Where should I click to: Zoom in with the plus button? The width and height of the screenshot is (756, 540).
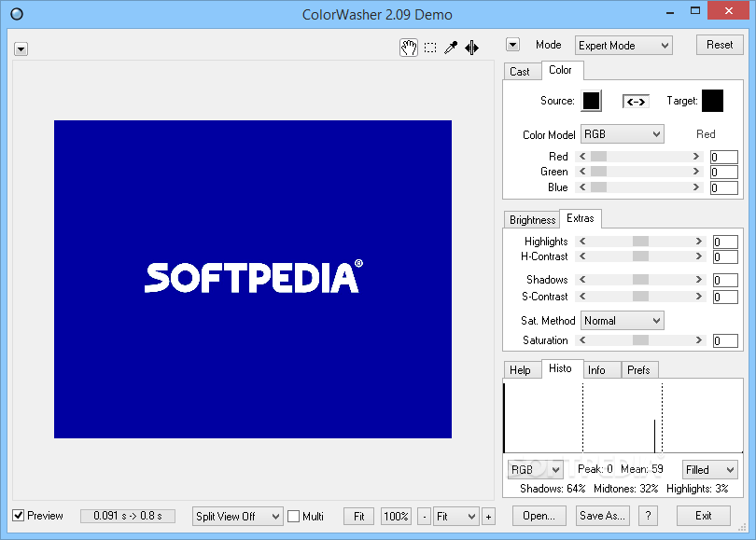point(488,517)
